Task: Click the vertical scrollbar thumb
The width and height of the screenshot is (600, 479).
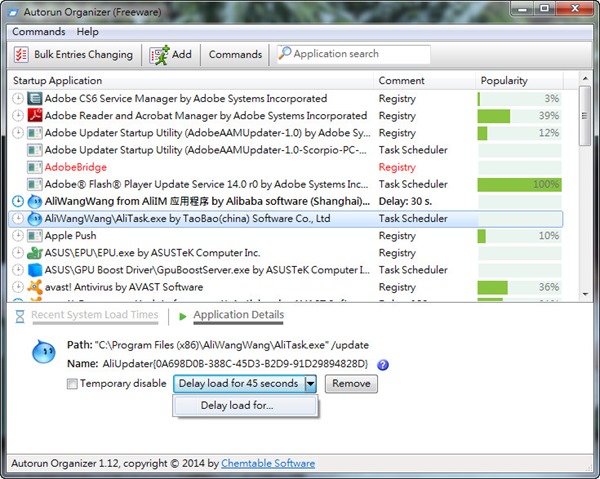Action: pos(585,116)
